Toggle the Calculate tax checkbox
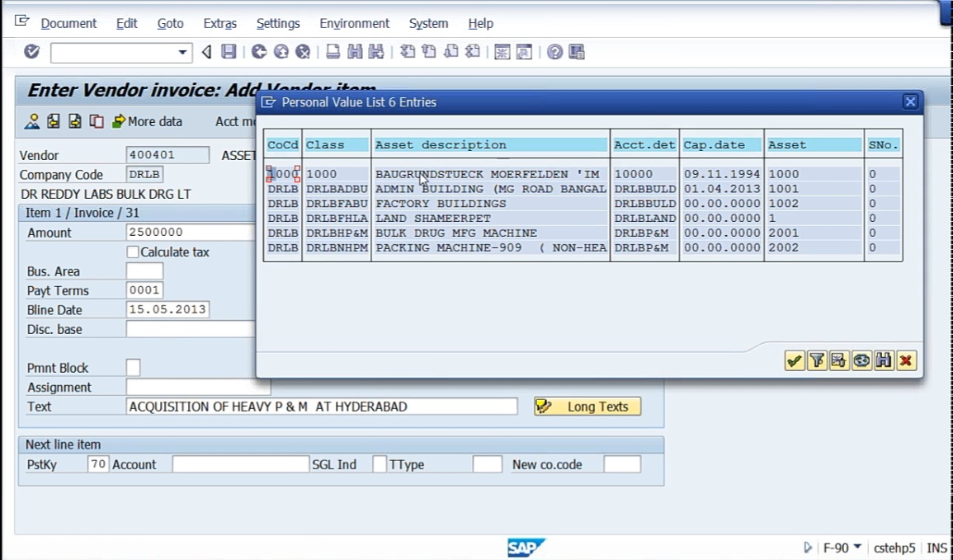 coord(133,252)
